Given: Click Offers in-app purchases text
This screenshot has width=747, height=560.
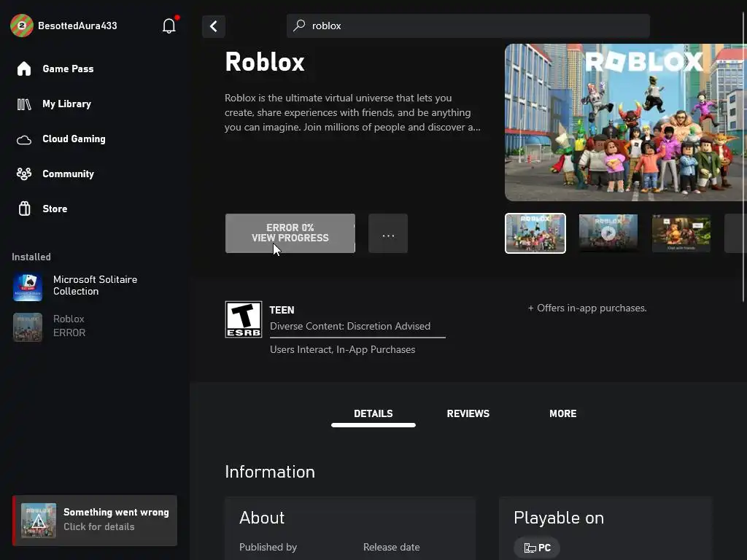Looking at the screenshot, I should pyautogui.click(x=587, y=308).
